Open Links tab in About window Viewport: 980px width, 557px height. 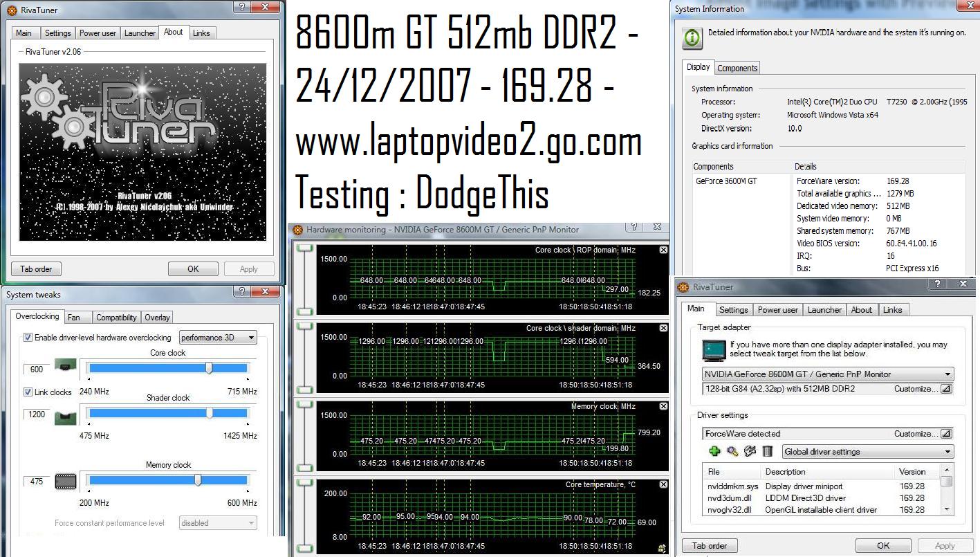pyautogui.click(x=201, y=33)
